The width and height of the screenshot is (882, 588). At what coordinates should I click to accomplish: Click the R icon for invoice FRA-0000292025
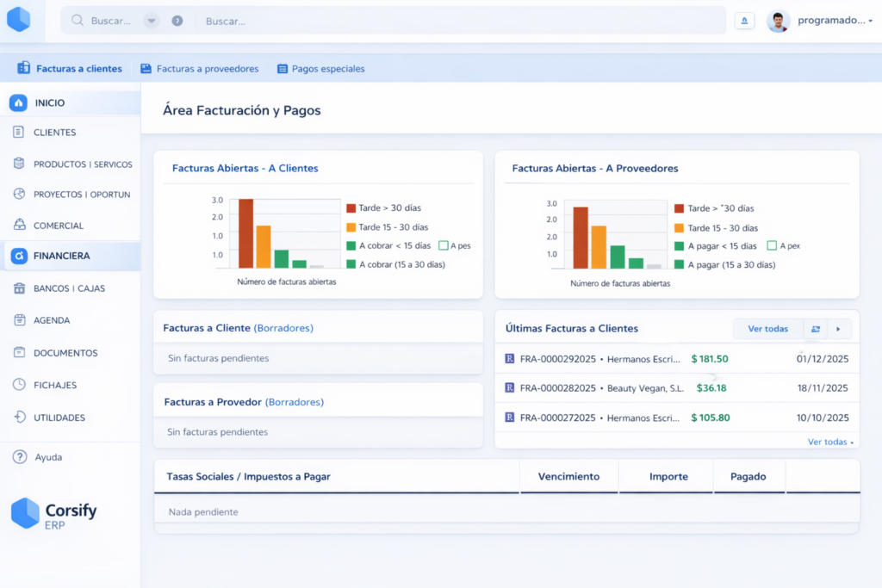tap(510, 359)
